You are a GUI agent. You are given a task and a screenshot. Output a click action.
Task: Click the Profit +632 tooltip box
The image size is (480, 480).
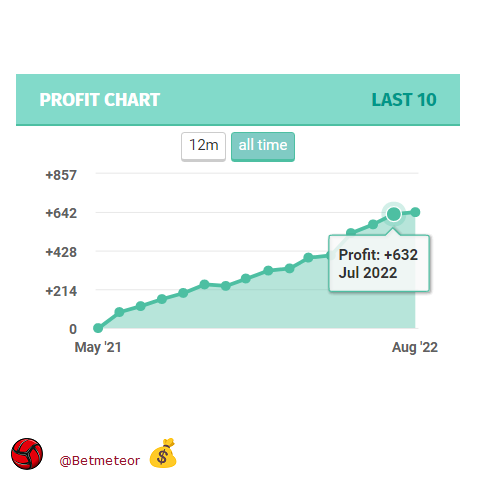click(379, 263)
